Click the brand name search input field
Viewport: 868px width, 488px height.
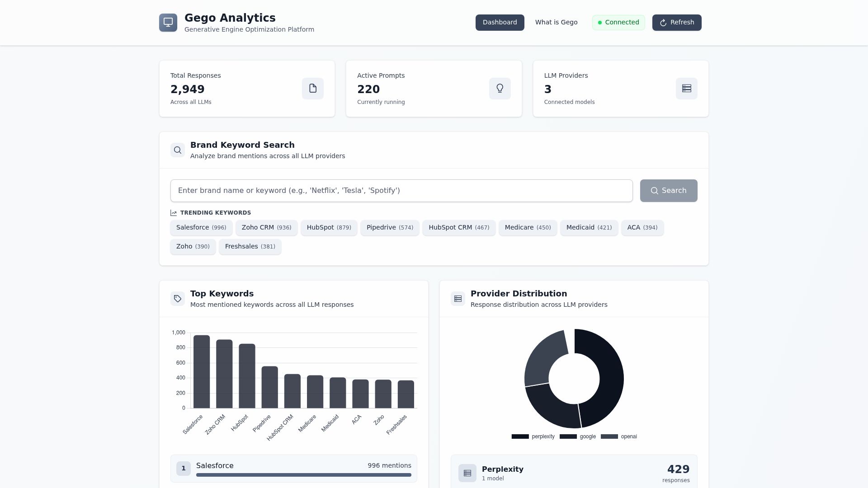pos(401,190)
